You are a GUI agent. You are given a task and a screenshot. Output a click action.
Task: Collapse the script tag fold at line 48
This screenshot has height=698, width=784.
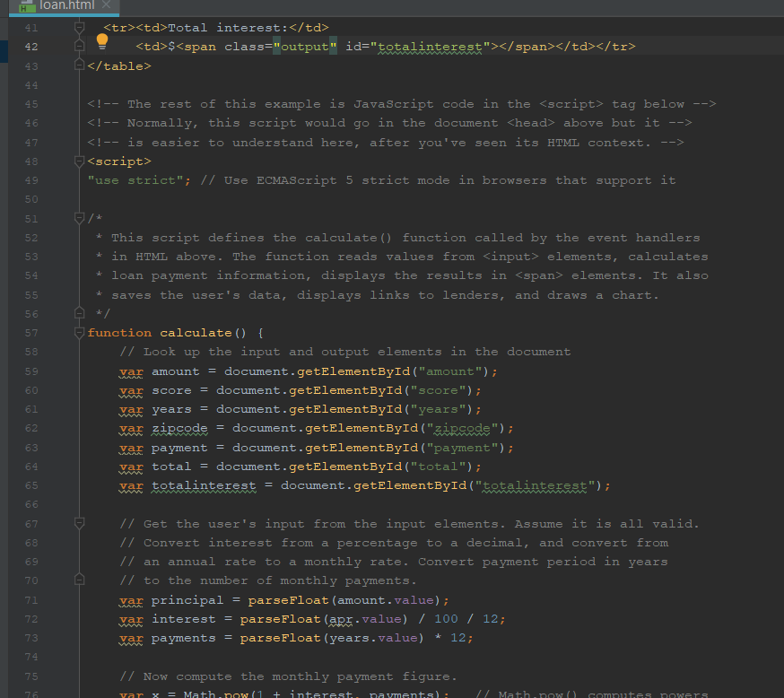(79, 160)
